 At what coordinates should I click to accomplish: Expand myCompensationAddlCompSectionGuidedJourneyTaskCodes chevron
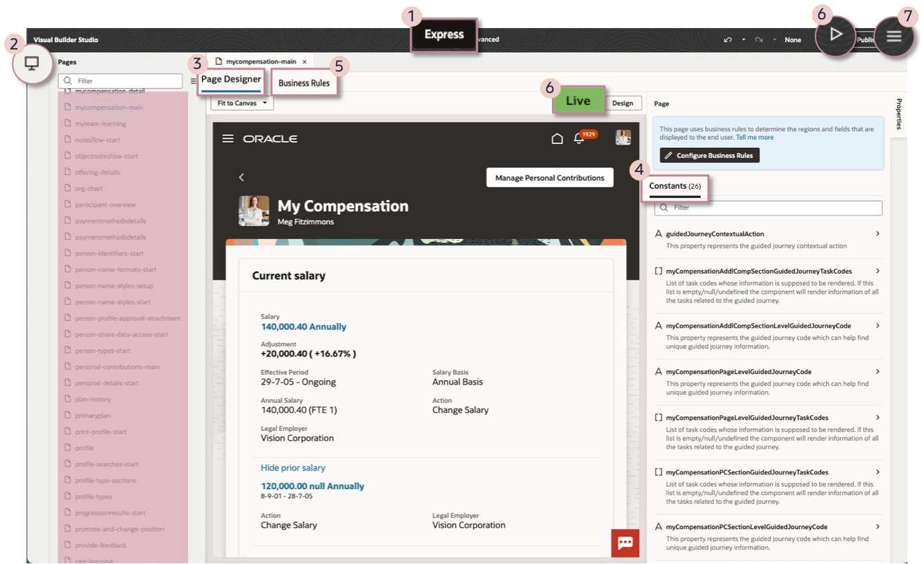877,271
